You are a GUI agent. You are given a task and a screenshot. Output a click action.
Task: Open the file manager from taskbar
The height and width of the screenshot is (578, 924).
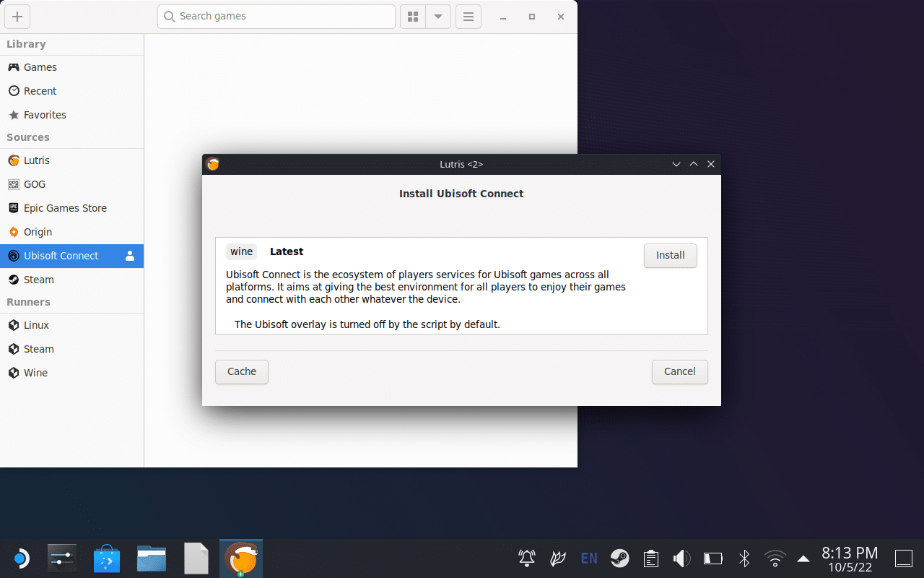click(x=152, y=558)
